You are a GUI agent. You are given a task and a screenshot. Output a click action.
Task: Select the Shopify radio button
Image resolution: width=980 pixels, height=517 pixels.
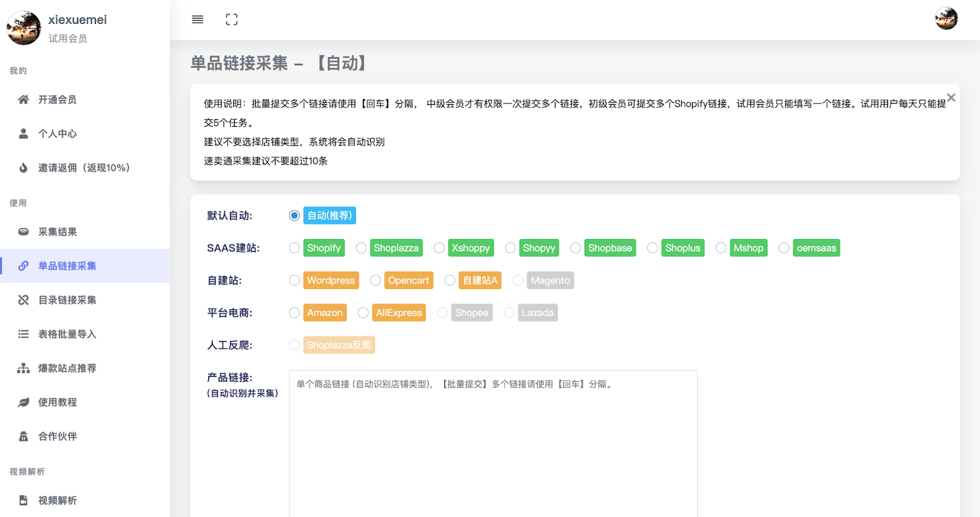(295, 248)
